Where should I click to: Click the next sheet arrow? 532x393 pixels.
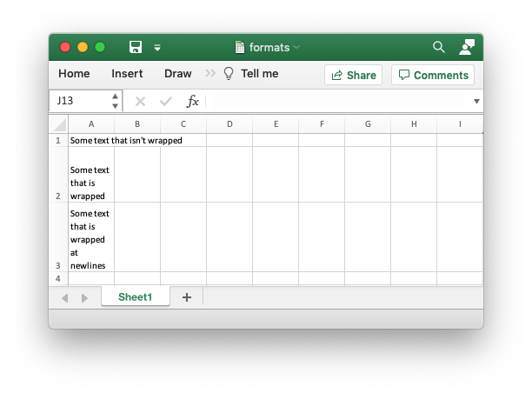[84, 298]
